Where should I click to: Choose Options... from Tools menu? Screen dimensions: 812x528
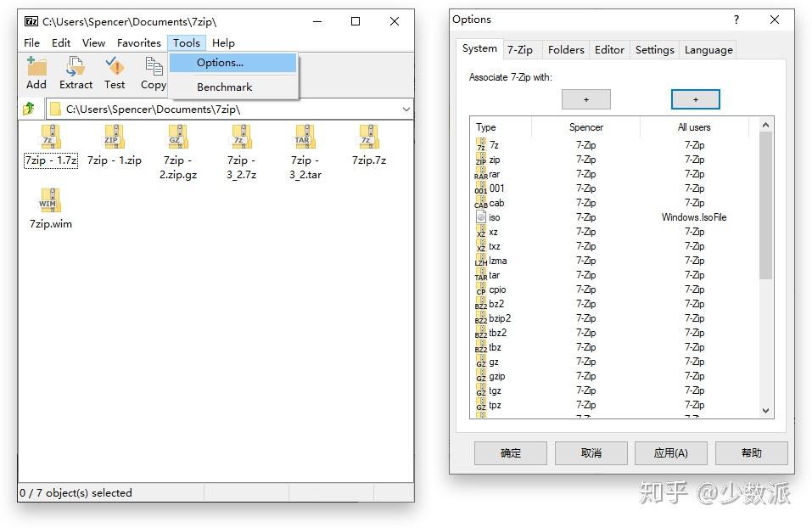coord(232,63)
